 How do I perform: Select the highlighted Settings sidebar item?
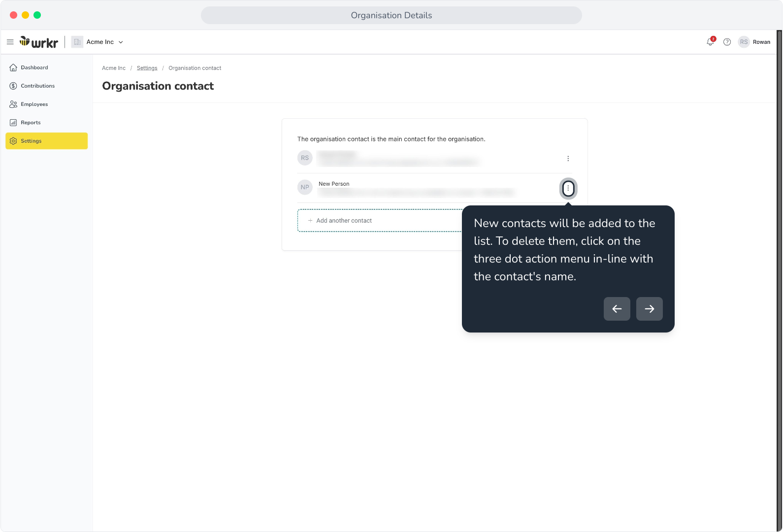(47, 141)
